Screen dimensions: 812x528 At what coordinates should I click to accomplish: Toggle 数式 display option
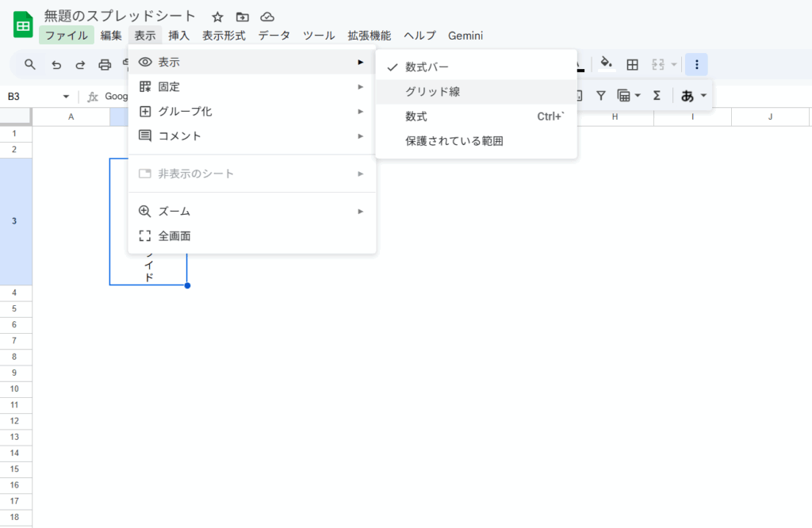click(416, 117)
